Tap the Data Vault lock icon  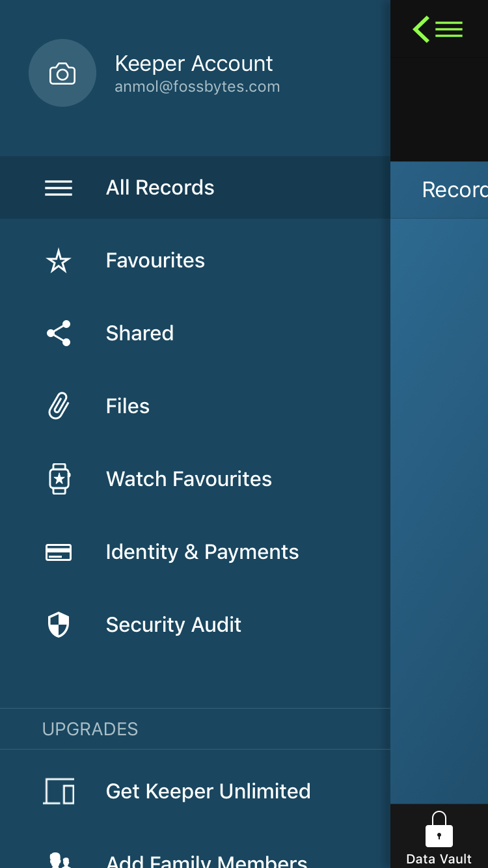[439, 829]
